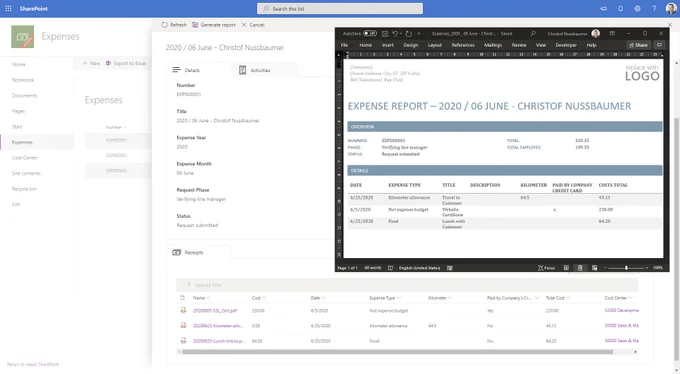Click the notifications bell icon
Screen dimensions: 680x374
coord(620,8)
